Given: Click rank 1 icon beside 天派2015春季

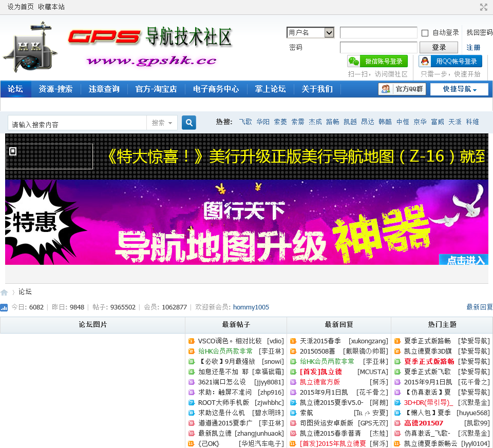Looking at the screenshot, I should click(293, 341).
